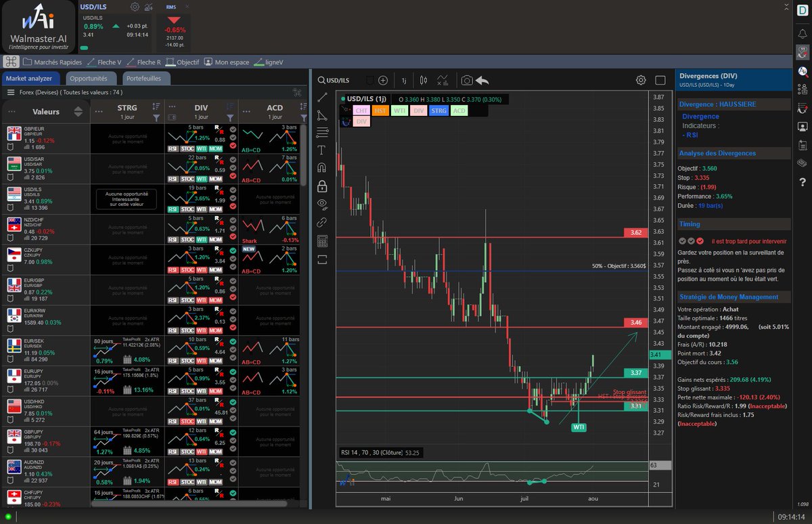Open the USD/ILS header settings gear
Image resolution: width=812 pixels, height=524 pixels.
pos(135,7)
